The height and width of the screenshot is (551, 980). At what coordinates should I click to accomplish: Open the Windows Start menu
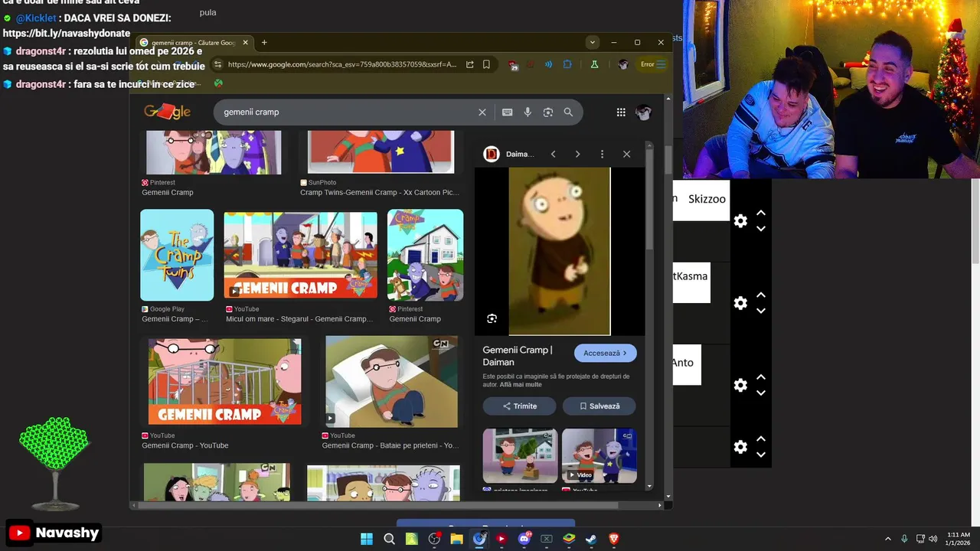point(367,539)
